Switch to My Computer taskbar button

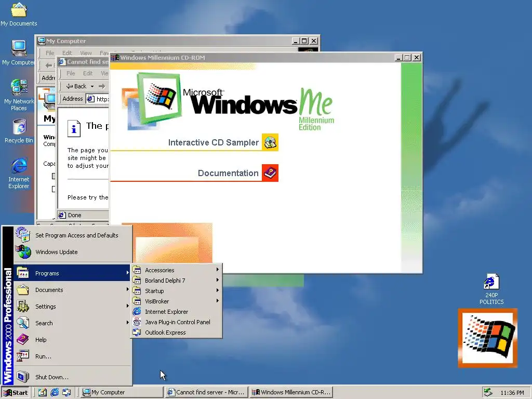122,392
